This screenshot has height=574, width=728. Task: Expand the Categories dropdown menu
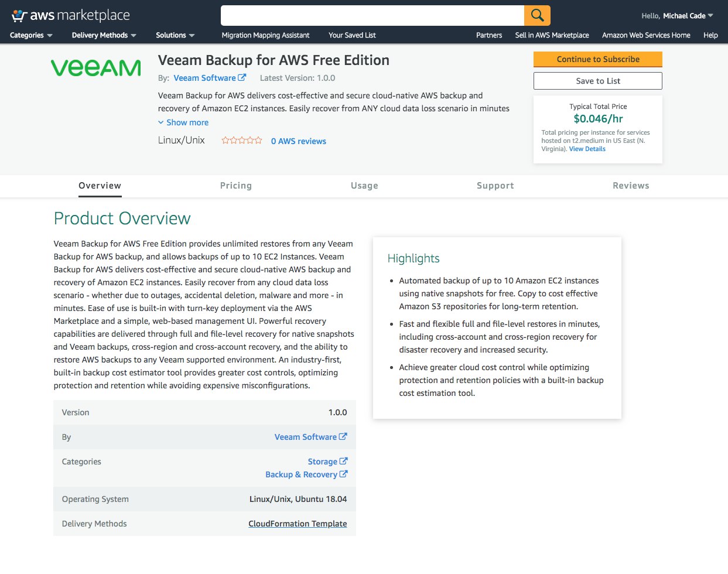coord(31,35)
